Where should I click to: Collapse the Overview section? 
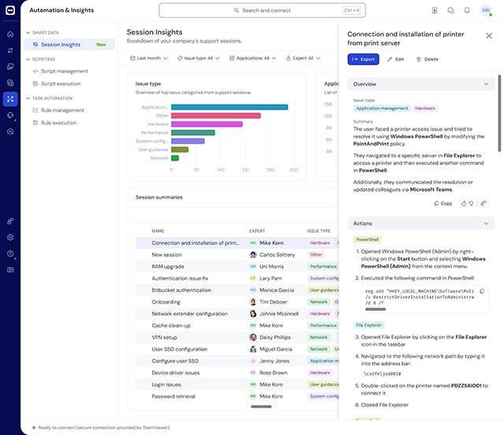486,83
